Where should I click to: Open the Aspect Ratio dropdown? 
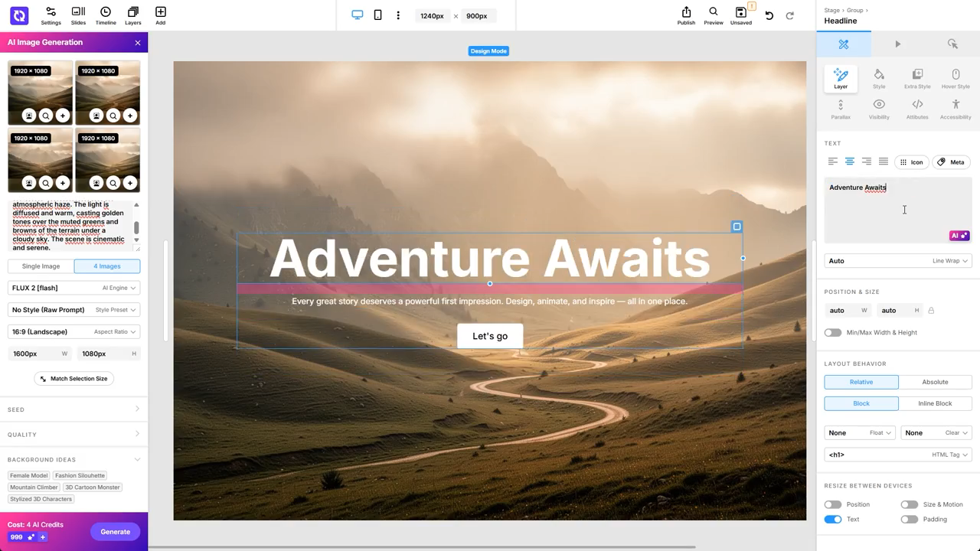click(x=73, y=331)
